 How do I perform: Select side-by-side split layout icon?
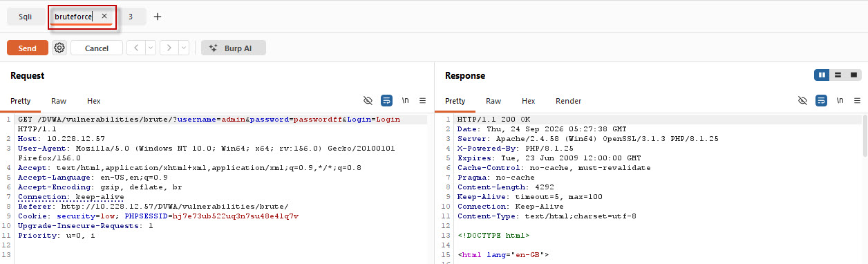coord(822,75)
